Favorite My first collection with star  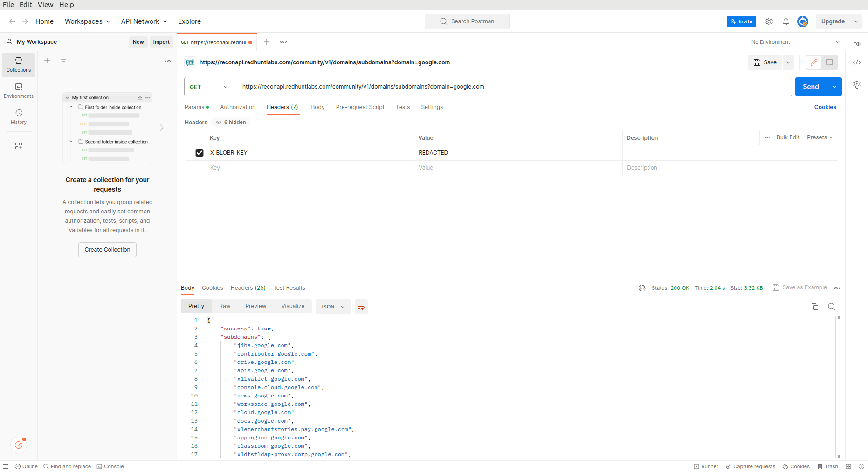140,98
